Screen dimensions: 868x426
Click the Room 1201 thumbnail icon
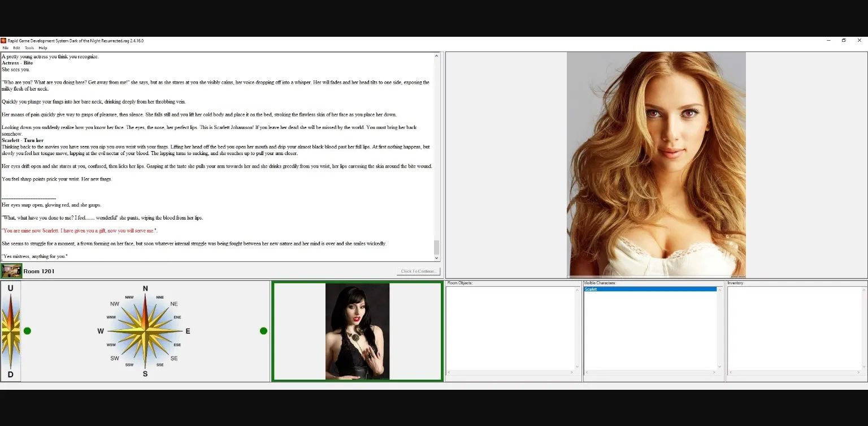11,271
